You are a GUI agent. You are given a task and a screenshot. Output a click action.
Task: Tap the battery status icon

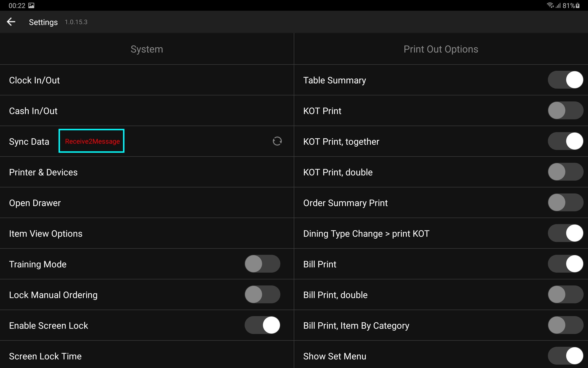pos(578,5)
